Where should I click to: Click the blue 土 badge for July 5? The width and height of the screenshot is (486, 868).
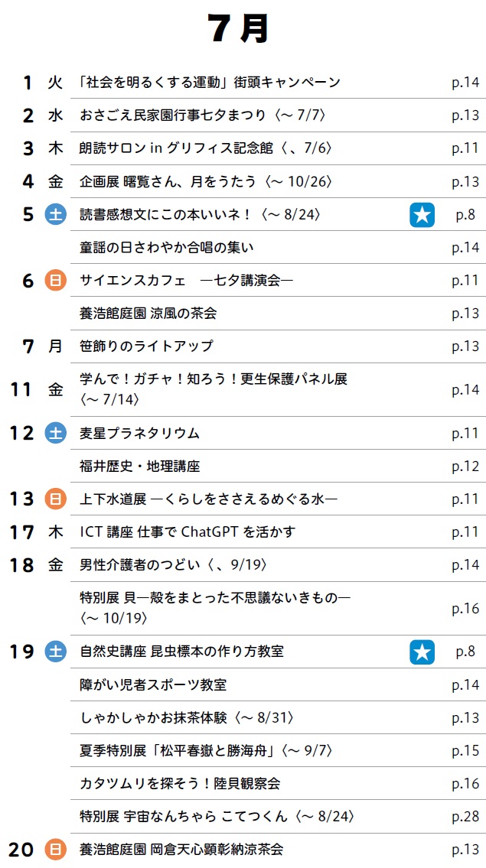point(55,214)
